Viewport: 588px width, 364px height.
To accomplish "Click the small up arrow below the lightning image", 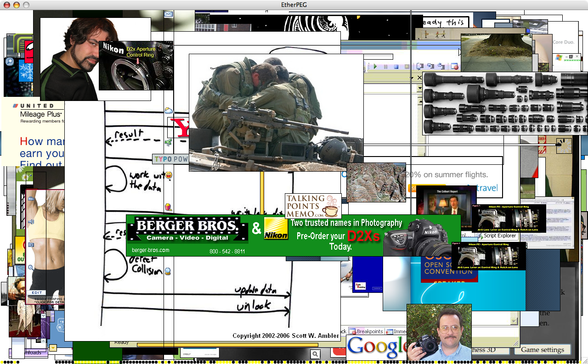I will pos(43,341).
